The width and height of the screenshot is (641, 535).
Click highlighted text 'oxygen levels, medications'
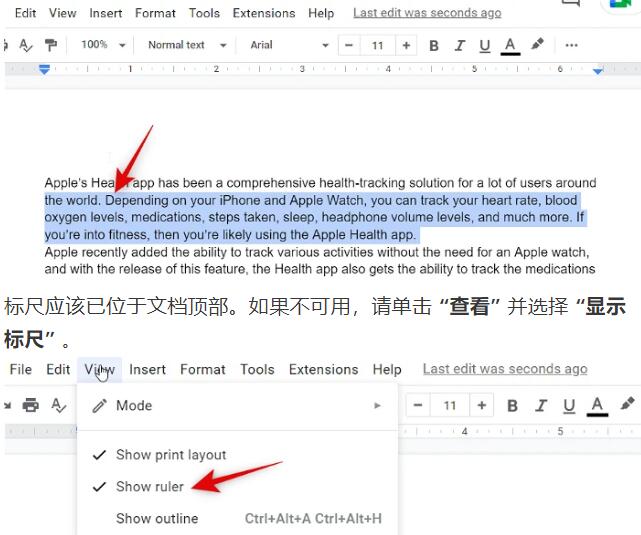(123, 217)
